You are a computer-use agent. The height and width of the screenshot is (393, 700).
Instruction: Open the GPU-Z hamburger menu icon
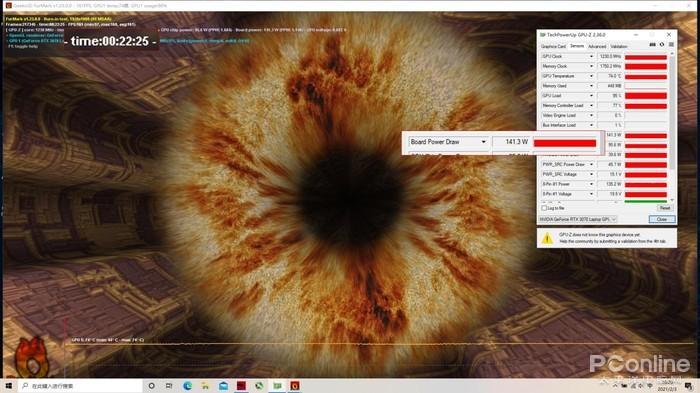click(671, 45)
